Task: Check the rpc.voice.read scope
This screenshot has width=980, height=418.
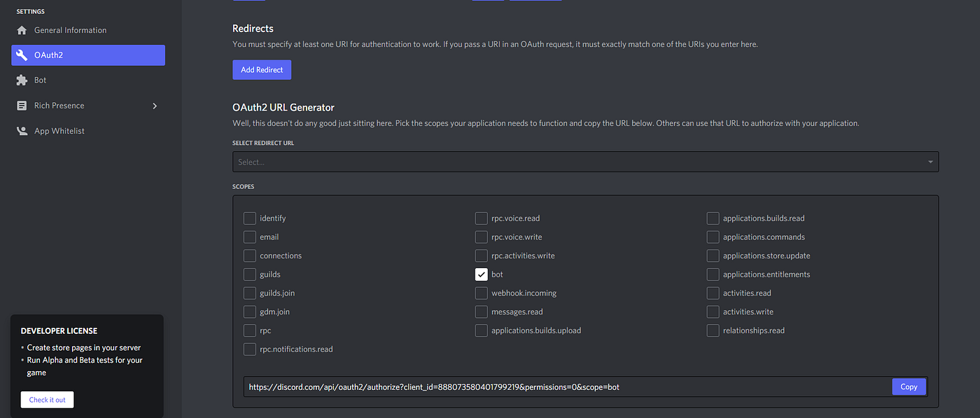Action: (x=482, y=218)
